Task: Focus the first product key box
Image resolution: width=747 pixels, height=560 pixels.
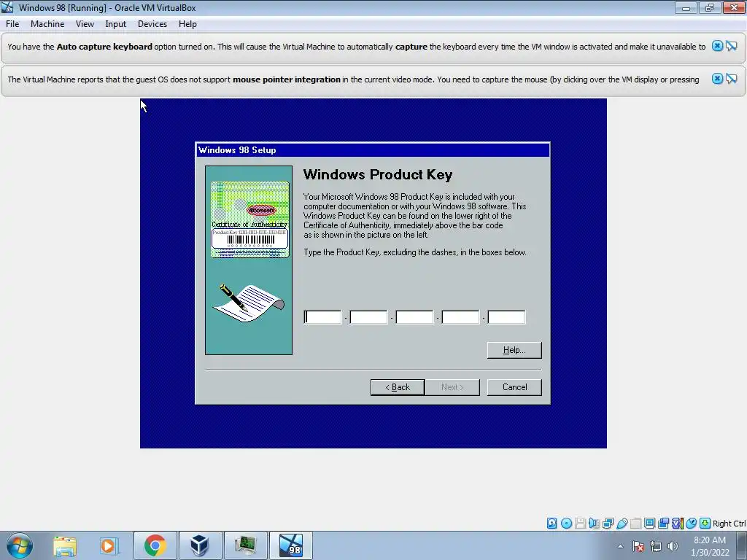Action: click(x=322, y=317)
